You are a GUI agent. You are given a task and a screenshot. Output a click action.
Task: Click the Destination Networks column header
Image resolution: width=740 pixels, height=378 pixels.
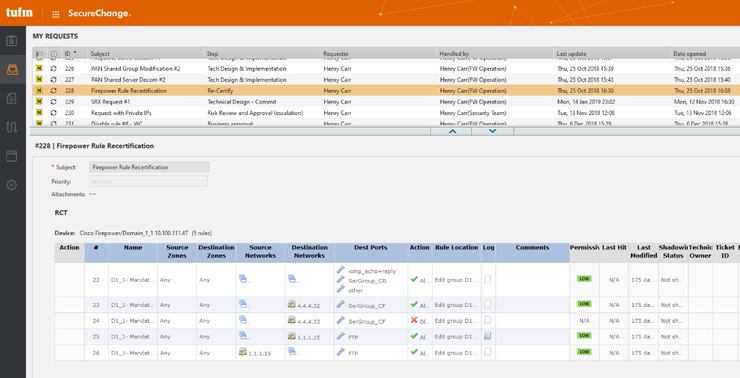tap(309, 252)
